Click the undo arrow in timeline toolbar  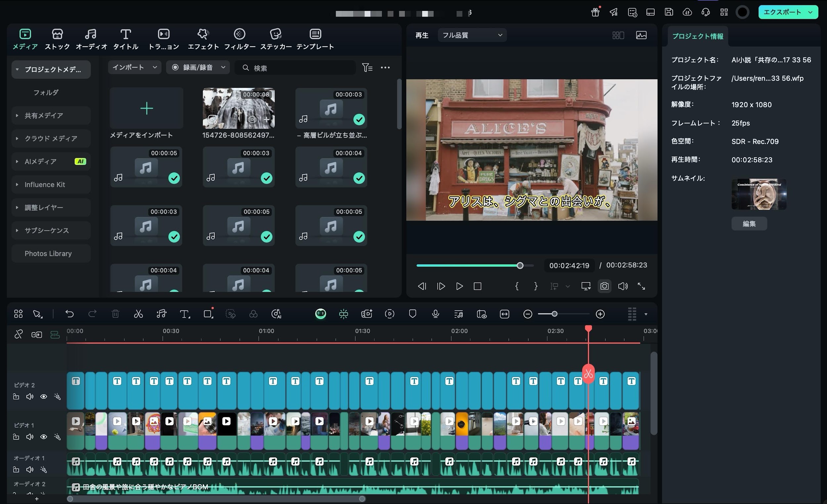click(x=69, y=314)
